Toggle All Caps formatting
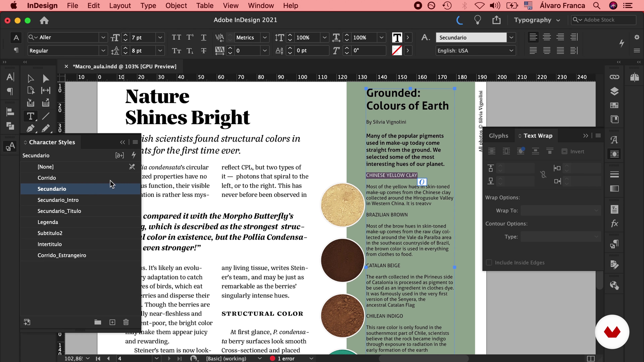This screenshot has width=644, height=362. tap(176, 38)
